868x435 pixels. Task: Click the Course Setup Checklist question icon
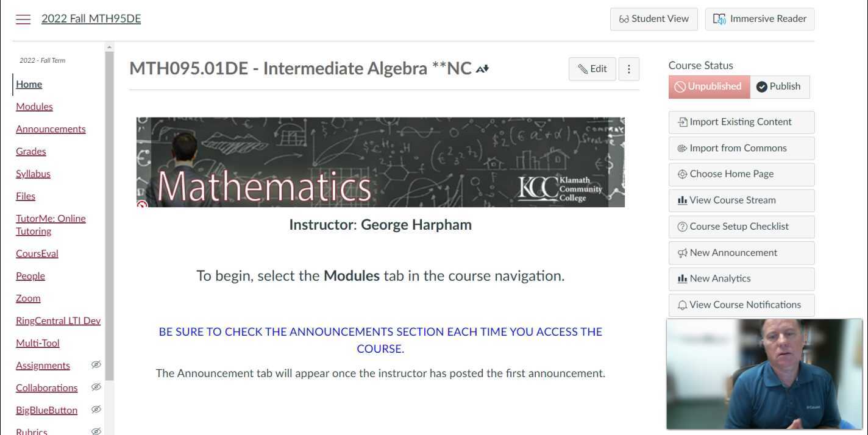pyautogui.click(x=682, y=227)
